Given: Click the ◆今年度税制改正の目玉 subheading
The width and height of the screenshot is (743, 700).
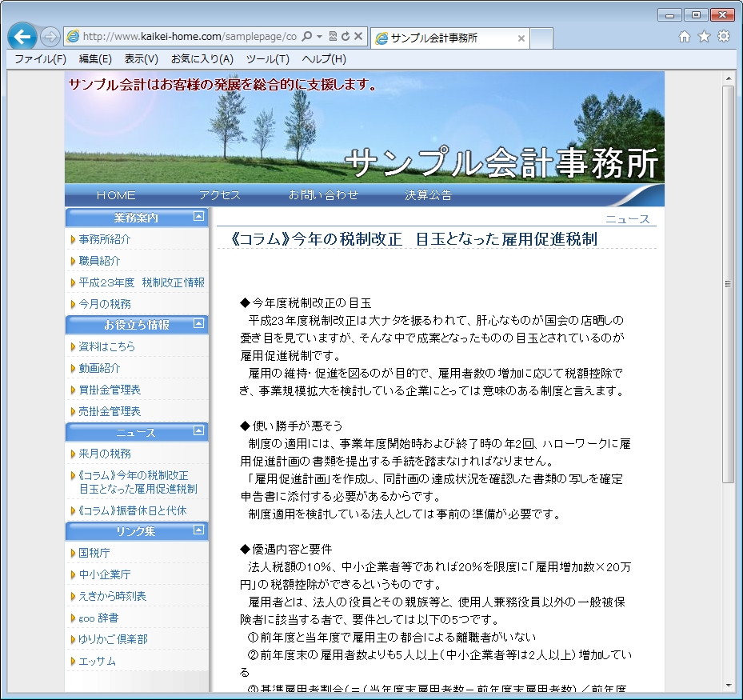Looking at the screenshot, I should tap(306, 303).
